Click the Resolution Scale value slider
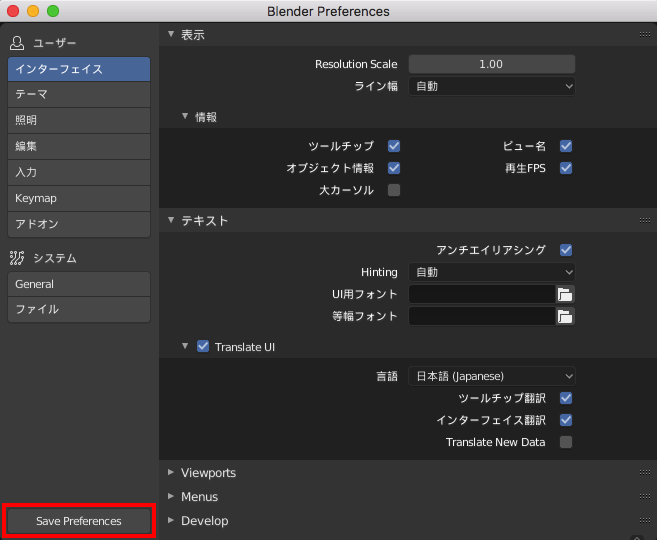This screenshot has height=540, width=657. click(492, 64)
